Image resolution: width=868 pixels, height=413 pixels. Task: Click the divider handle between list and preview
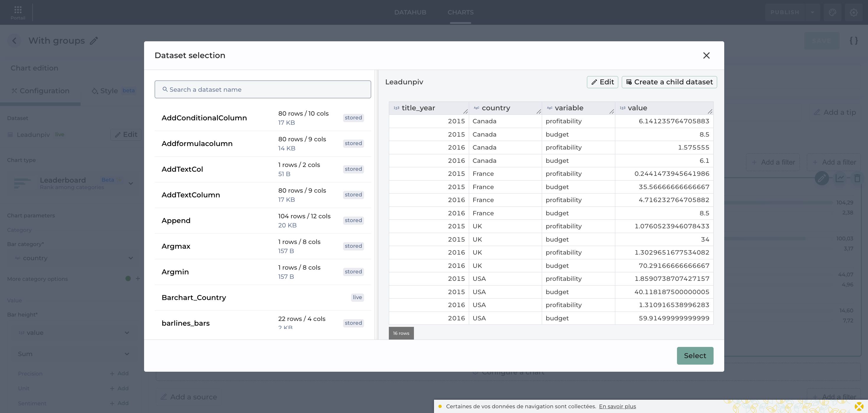pyautogui.click(x=376, y=205)
